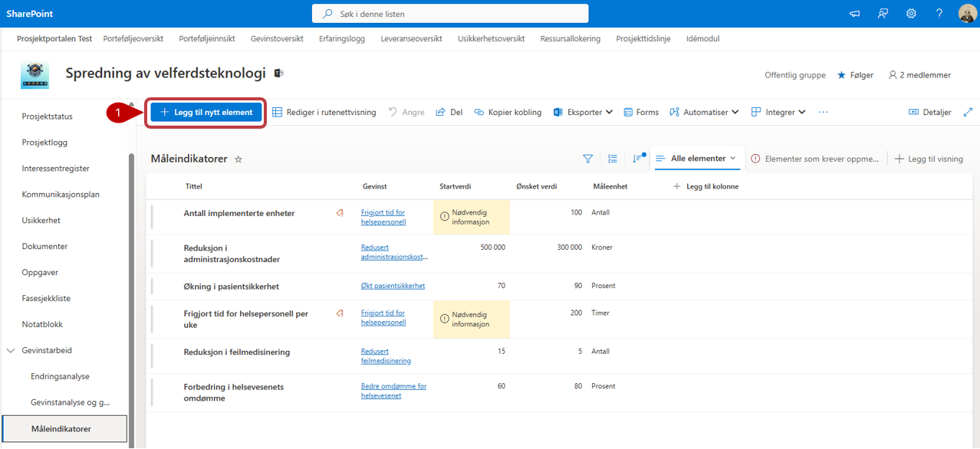This screenshot has width=980, height=449.
Task: Expand the Automatiser menu
Action: tap(704, 112)
